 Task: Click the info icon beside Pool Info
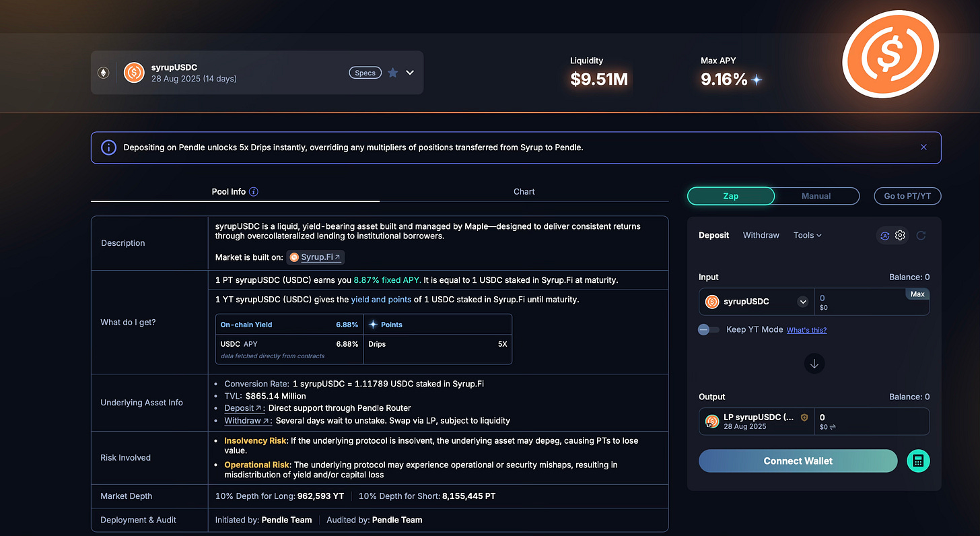[x=254, y=192]
